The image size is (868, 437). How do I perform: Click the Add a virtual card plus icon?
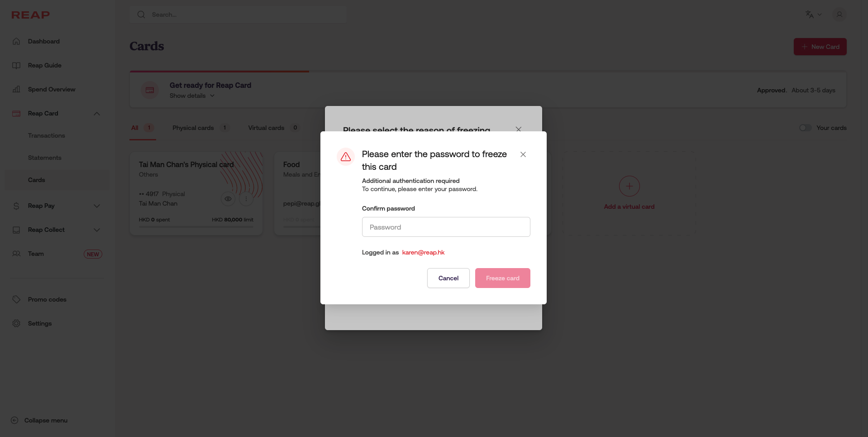629,186
